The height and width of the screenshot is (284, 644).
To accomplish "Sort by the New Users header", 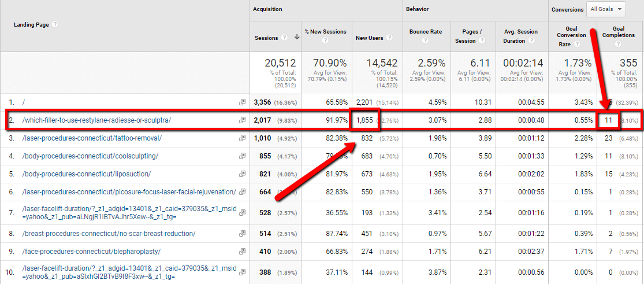I will tap(370, 38).
